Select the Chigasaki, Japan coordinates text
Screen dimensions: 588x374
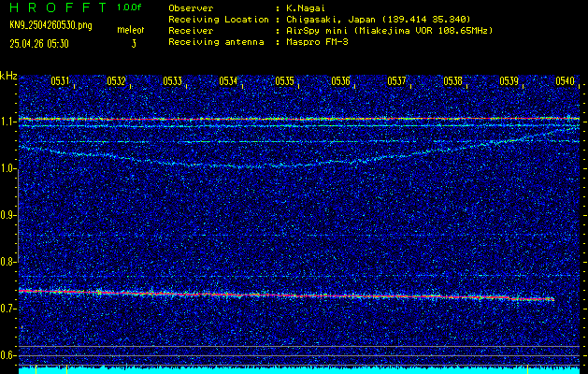pyautogui.click(x=378, y=20)
